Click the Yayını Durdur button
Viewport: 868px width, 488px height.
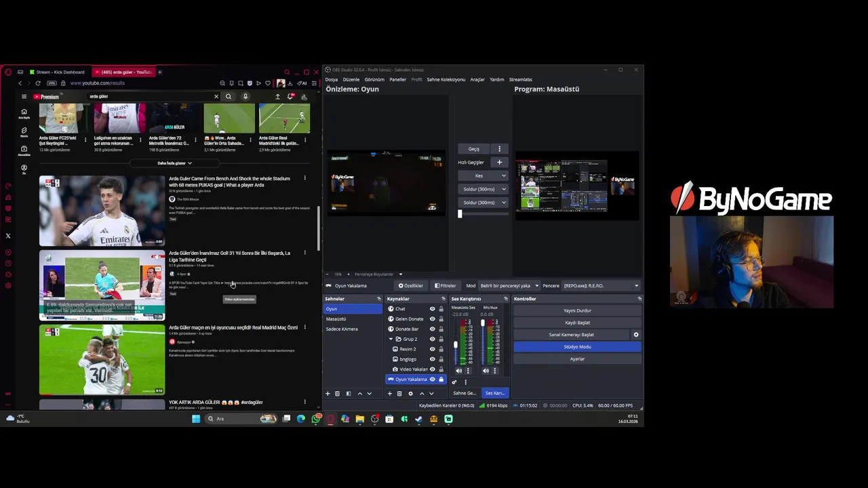pyautogui.click(x=577, y=310)
